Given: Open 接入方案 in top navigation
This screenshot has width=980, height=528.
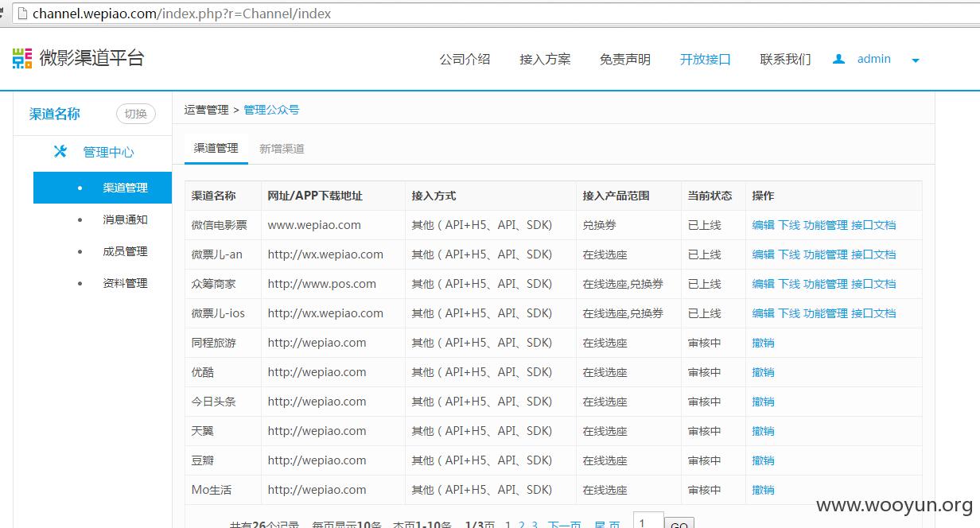Looking at the screenshot, I should (x=545, y=59).
